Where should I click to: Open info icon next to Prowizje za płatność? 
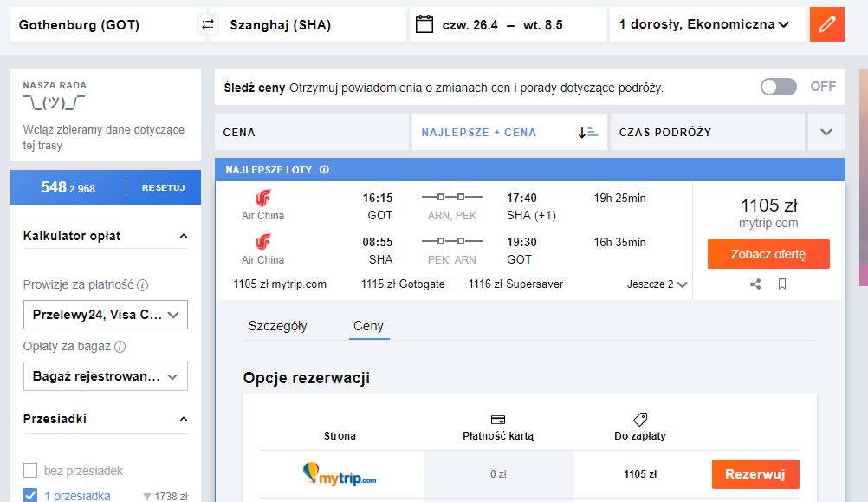click(x=143, y=285)
